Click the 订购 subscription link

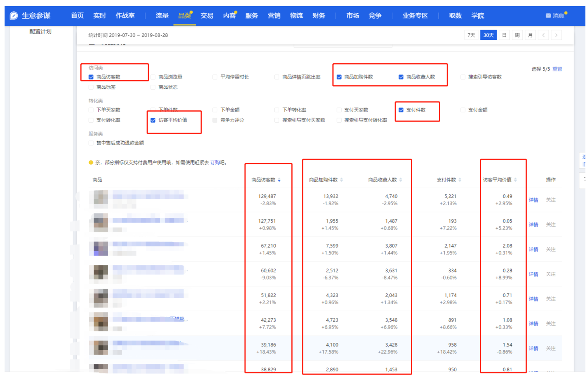click(215, 162)
